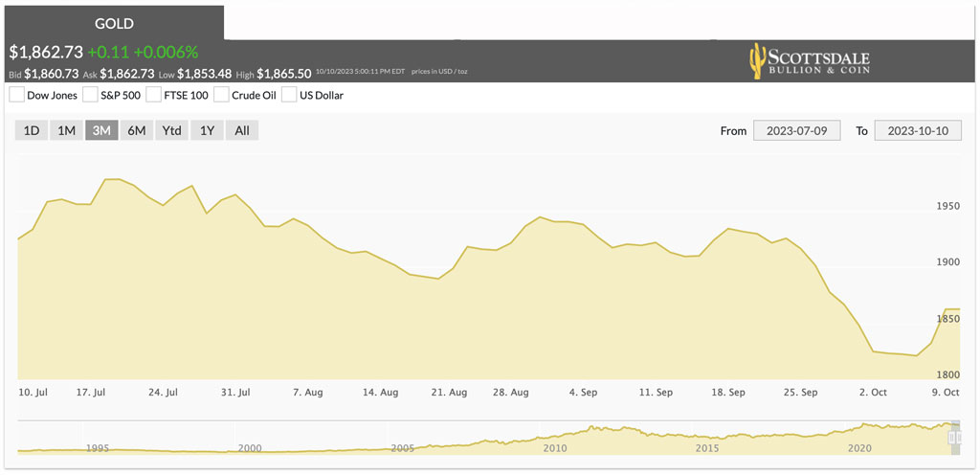Select the 3M range button
Image resolution: width=980 pixels, height=475 pixels.
click(x=101, y=130)
